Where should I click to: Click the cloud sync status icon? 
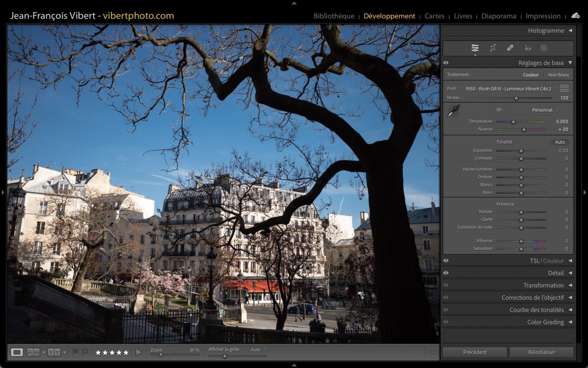(575, 16)
